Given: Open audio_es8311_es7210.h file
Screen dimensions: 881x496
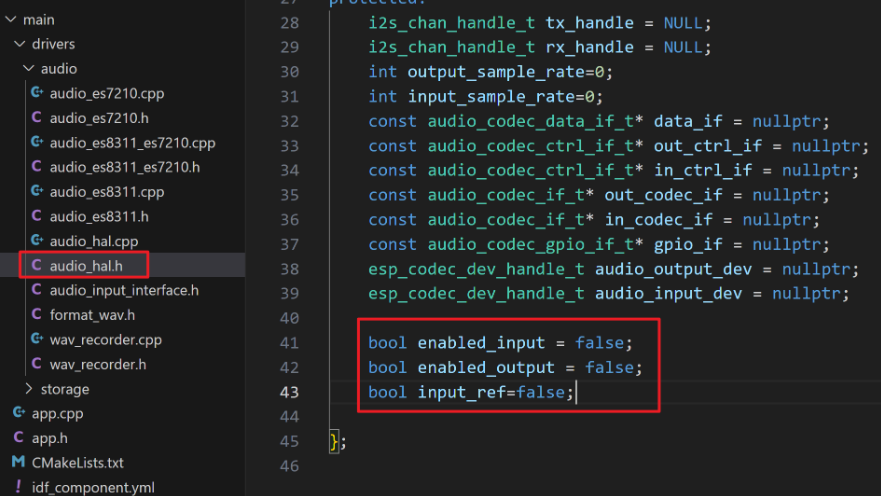Looking at the screenshot, I should tap(125, 167).
